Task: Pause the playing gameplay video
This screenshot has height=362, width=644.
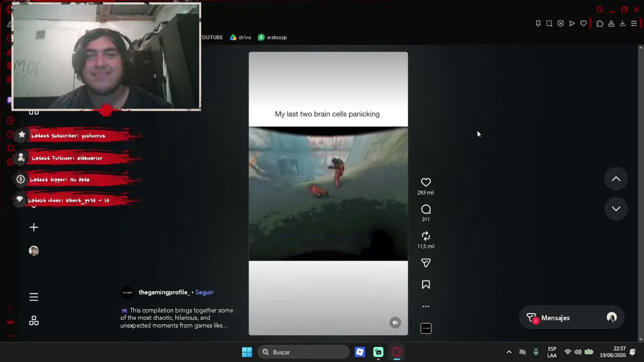Action: click(x=328, y=194)
